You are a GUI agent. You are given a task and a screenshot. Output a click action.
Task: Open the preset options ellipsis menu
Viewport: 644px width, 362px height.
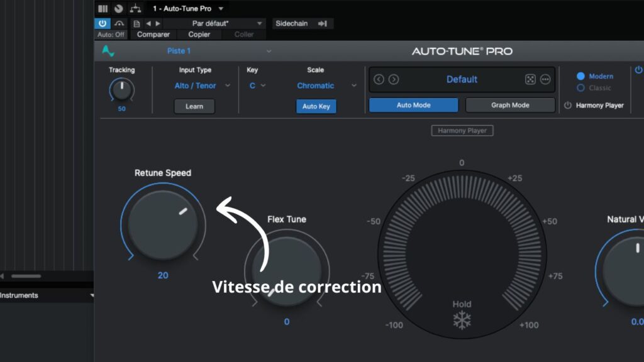click(x=545, y=79)
